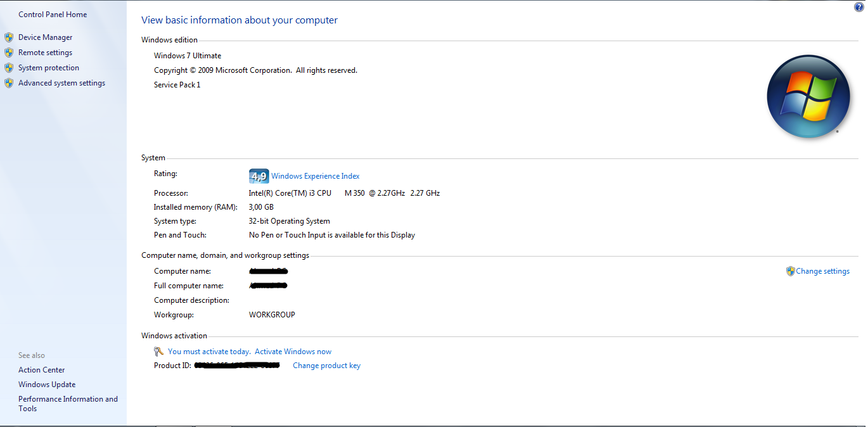Click the "Rating:" label
The image size is (868, 427).
pyautogui.click(x=166, y=174)
